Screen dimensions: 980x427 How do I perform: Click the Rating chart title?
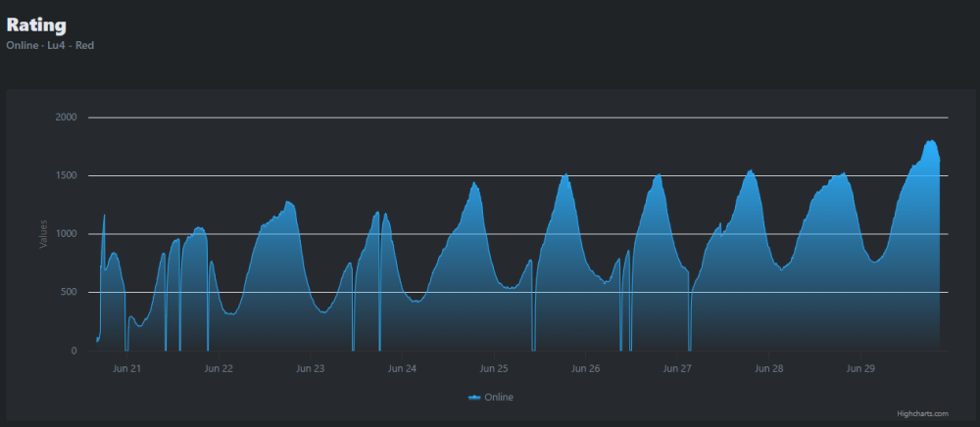click(37, 24)
